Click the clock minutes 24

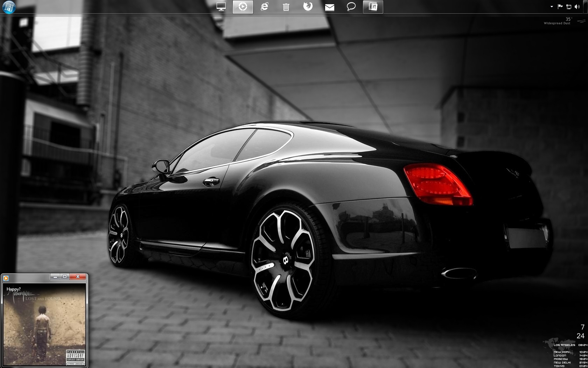581,336
